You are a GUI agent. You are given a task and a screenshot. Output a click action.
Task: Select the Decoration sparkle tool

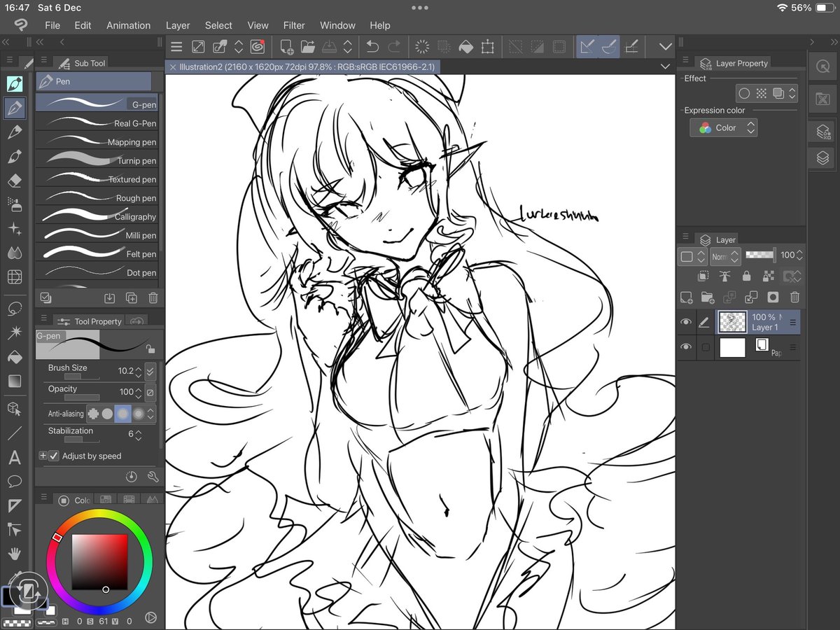[x=14, y=229]
